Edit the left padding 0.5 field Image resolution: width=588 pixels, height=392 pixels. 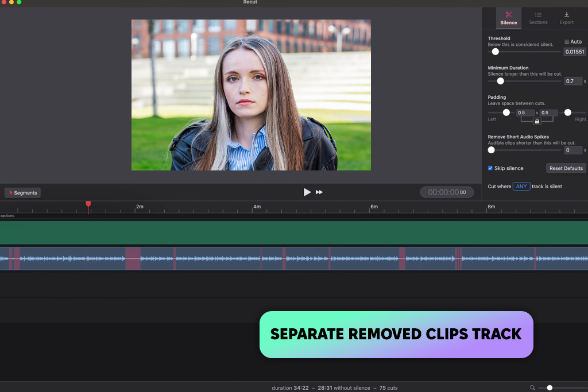(x=525, y=112)
